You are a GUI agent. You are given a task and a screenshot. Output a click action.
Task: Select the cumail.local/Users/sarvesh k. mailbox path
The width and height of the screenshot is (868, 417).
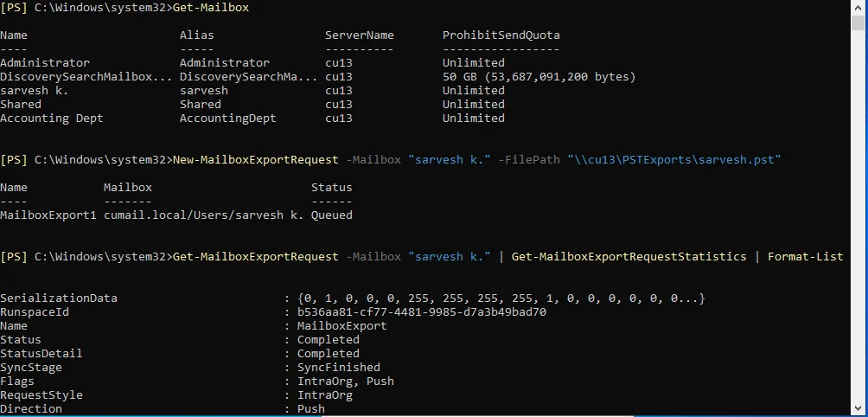203,215
